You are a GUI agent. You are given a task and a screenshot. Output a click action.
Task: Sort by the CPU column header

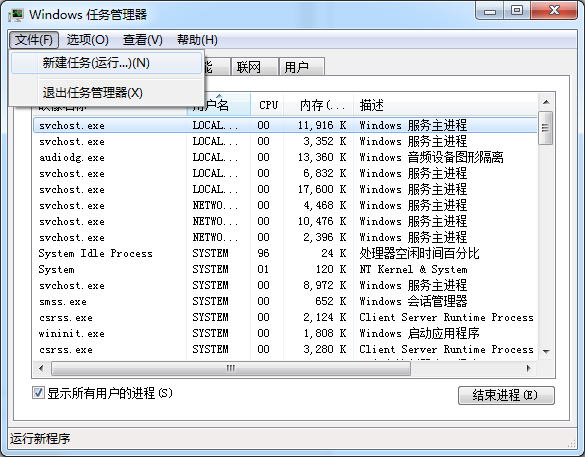(267, 105)
